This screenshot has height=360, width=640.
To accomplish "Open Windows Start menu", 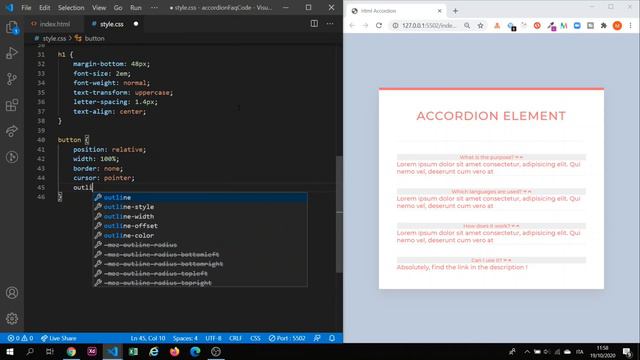I will coord(10,351).
